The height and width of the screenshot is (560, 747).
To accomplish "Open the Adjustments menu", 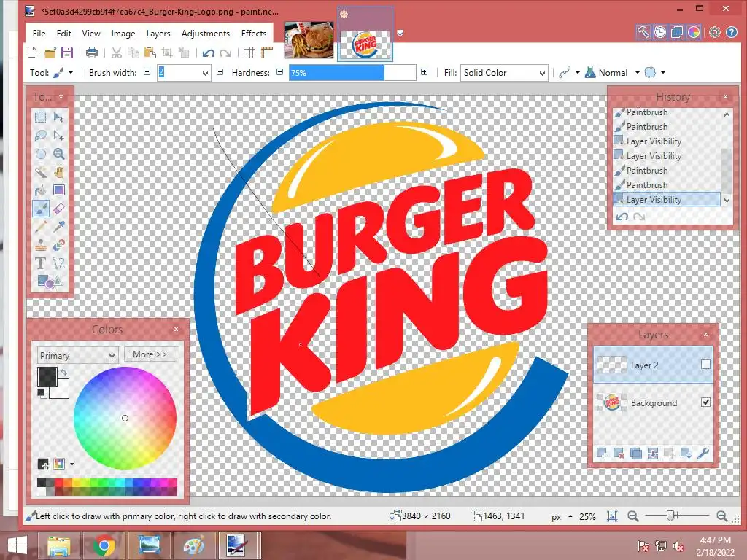I will point(205,34).
